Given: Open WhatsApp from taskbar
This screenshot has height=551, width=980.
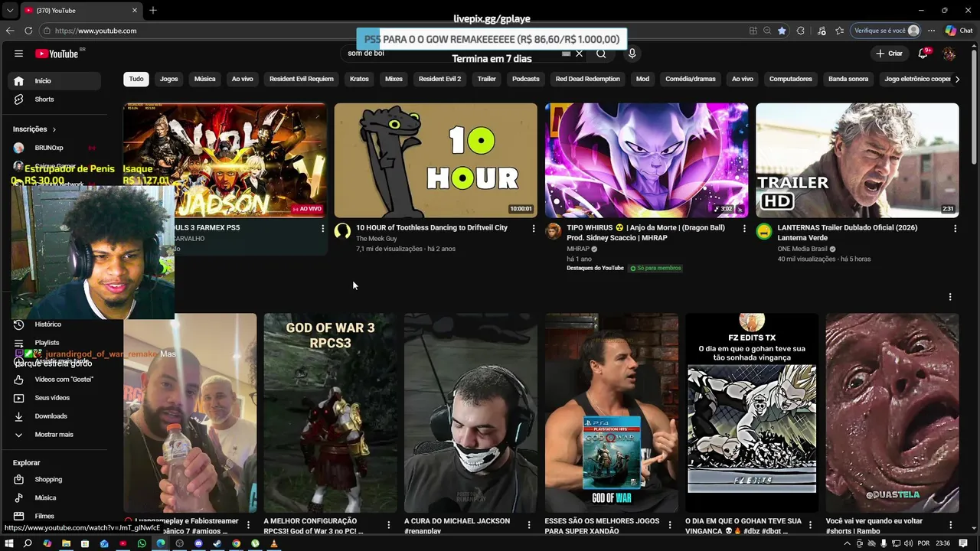Looking at the screenshot, I should pyautogui.click(x=142, y=543).
